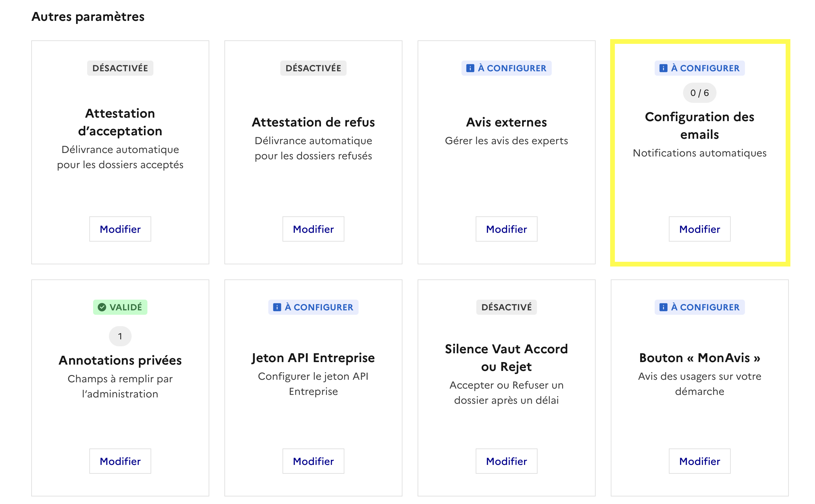Open Modifier under Annotations privées
815x504 pixels.
click(x=120, y=461)
